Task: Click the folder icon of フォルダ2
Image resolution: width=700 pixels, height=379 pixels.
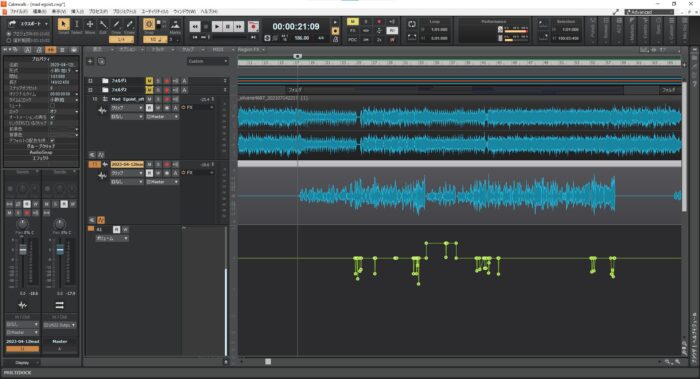Action: click(x=105, y=90)
